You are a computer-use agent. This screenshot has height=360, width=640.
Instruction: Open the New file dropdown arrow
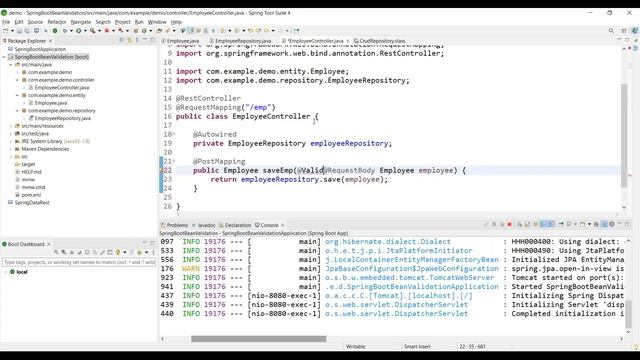pyautogui.click(x=12, y=31)
